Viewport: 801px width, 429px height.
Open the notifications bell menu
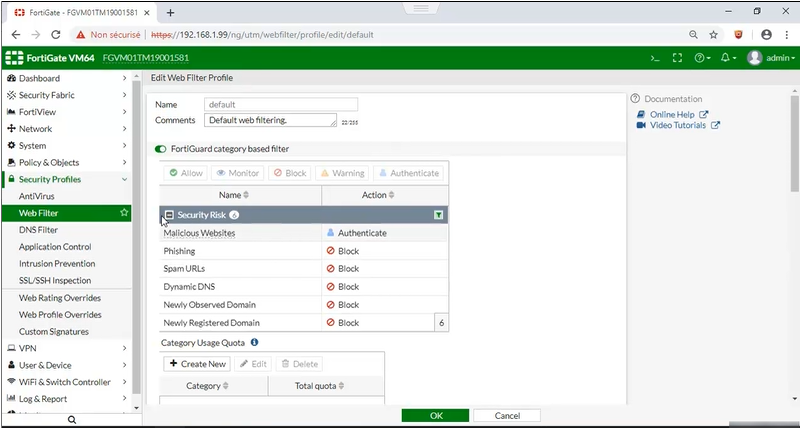point(729,58)
